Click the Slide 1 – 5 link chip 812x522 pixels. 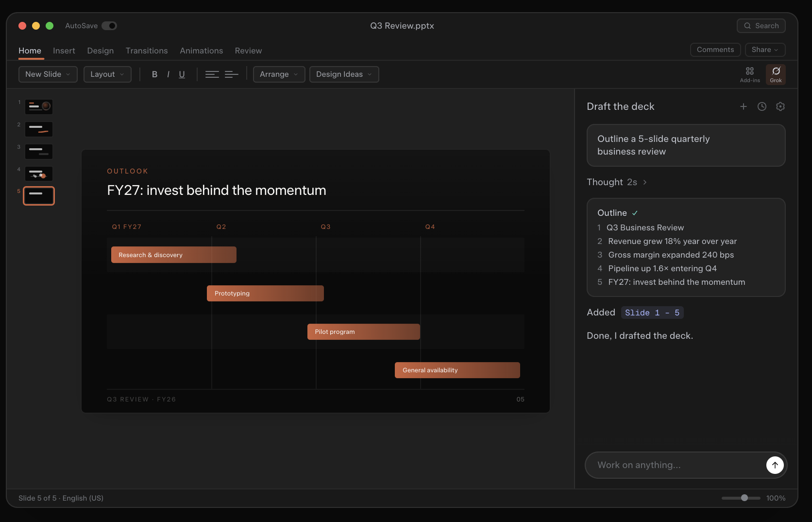[x=652, y=313]
